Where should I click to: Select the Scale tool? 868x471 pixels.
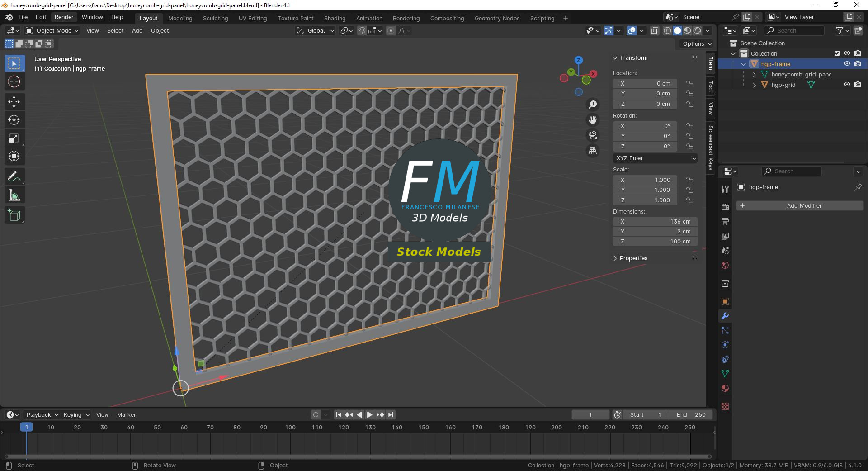click(14, 138)
